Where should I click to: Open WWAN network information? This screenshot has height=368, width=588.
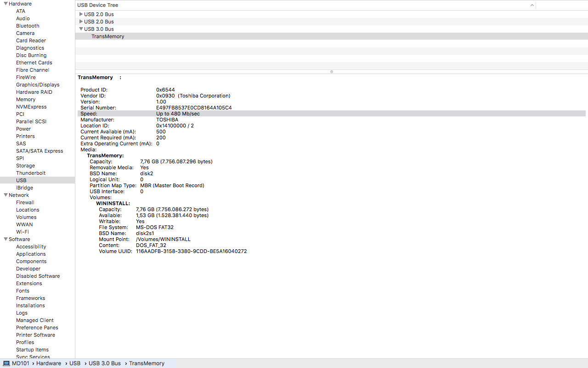[x=24, y=224]
